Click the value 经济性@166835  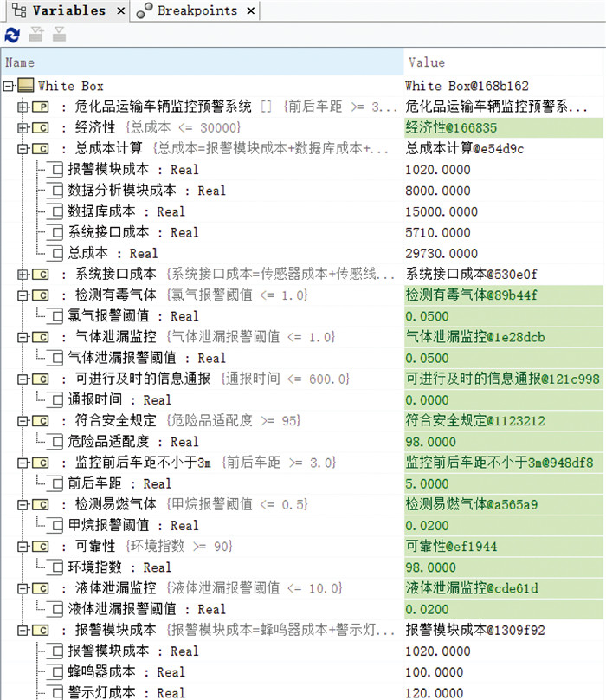tap(451, 127)
